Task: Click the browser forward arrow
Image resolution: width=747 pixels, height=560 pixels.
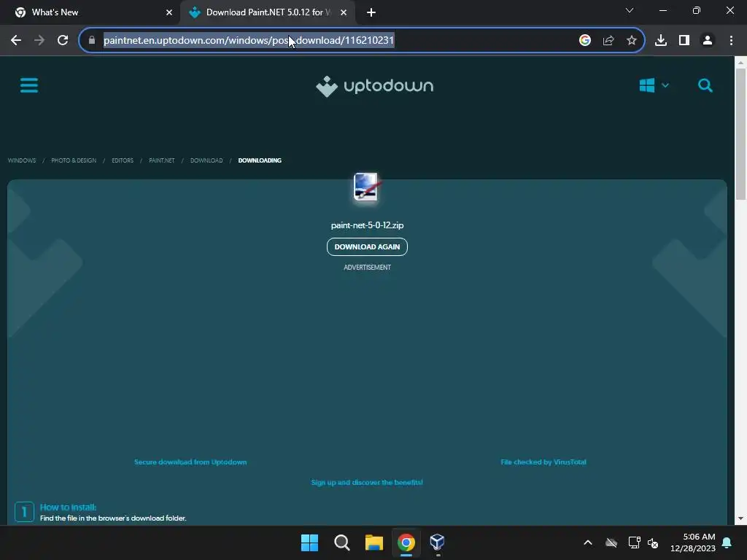Action: click(39, 41)
